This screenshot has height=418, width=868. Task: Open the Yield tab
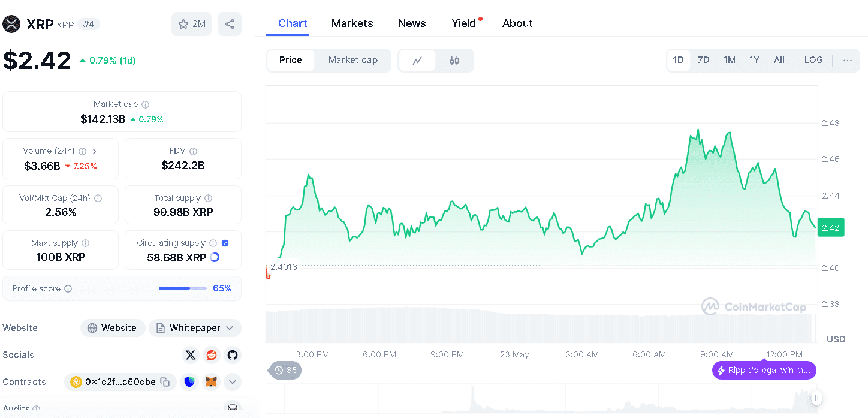tap(464, 23)
